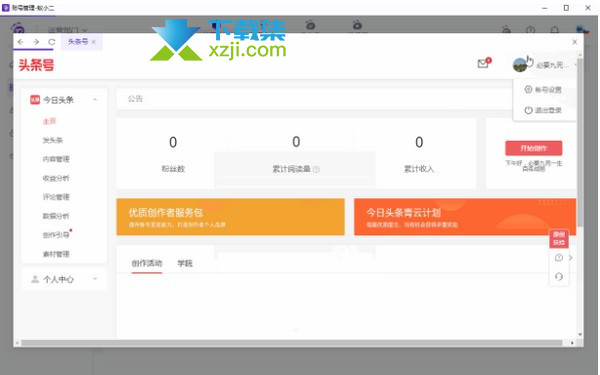
Task: Click the floating help question icon
Action: point(559,258)
